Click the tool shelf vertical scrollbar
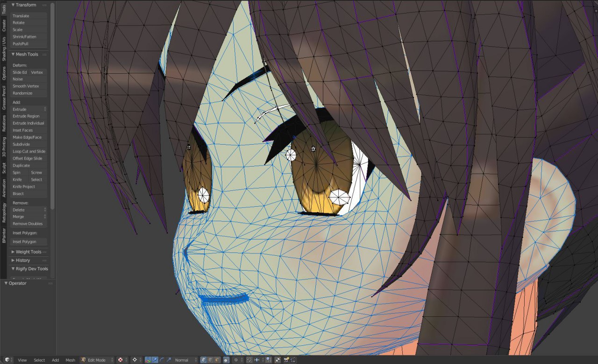This screenshot has width=598, height=364. tap(52, 105)
